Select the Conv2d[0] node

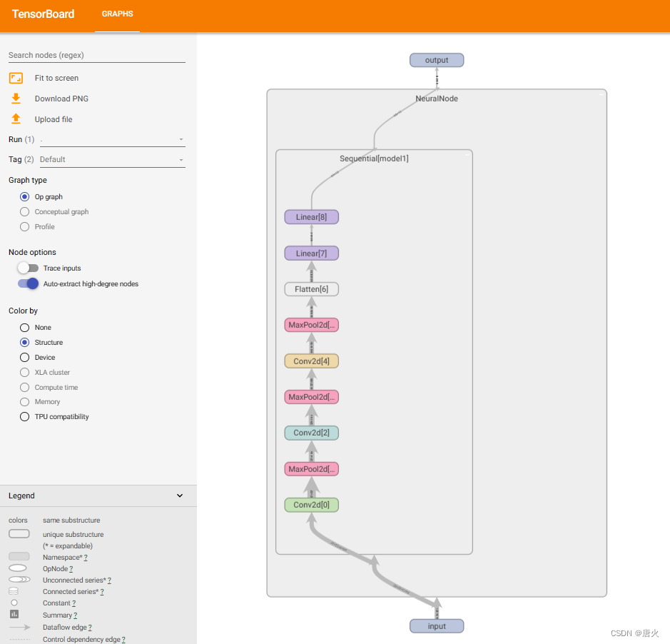[x=312, y=505]
